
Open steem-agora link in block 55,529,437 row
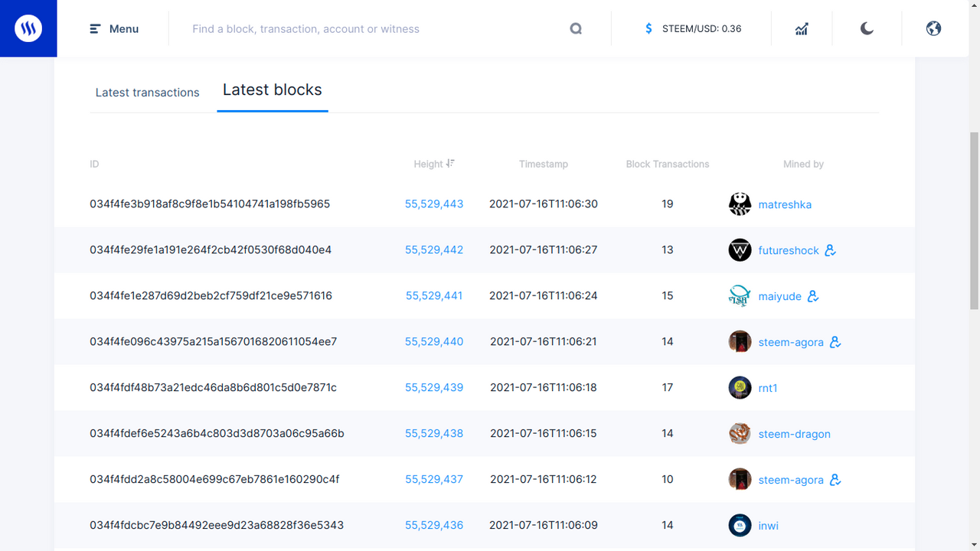791,480
